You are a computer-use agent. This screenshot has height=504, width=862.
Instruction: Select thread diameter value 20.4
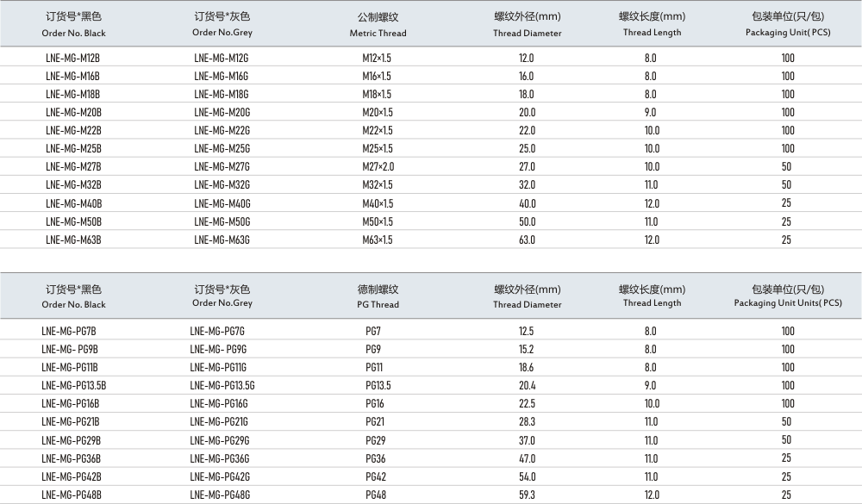pos(527,386)
